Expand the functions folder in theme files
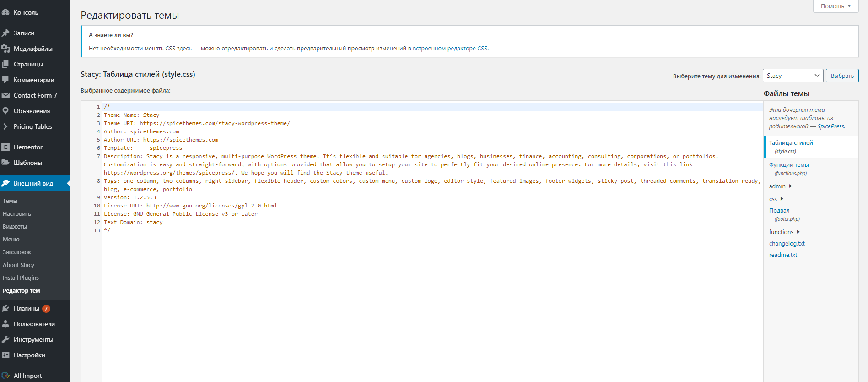 pyautogui.click(x=784, y=232)
